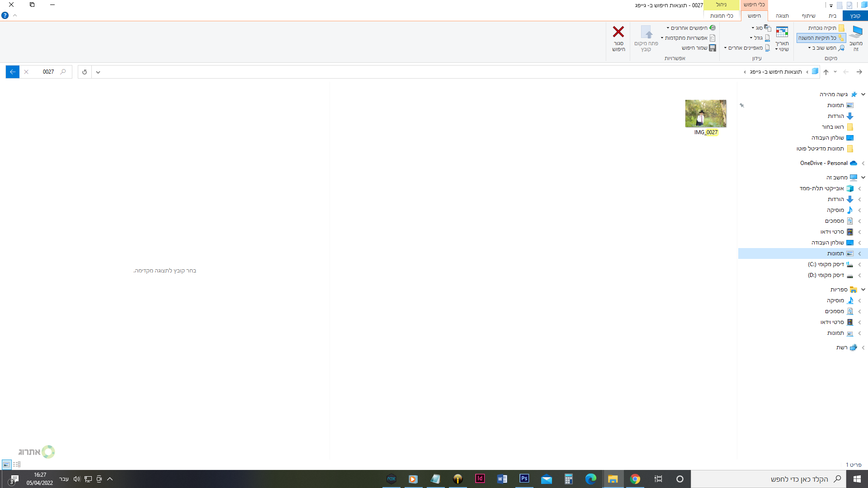868x488 pixels.
Task: Refresh the search results in the address bar
Action: coord(84,71)
